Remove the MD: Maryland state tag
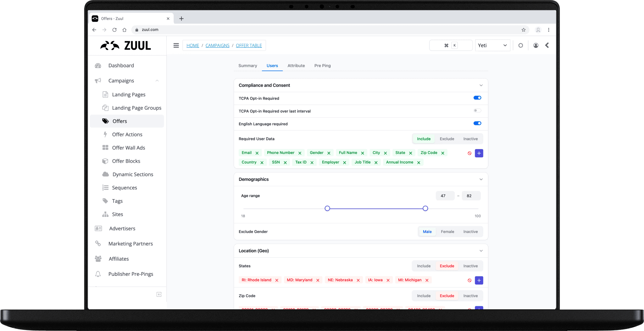The height and width of the screenshot is (331, 644). (x=318, y=280)
